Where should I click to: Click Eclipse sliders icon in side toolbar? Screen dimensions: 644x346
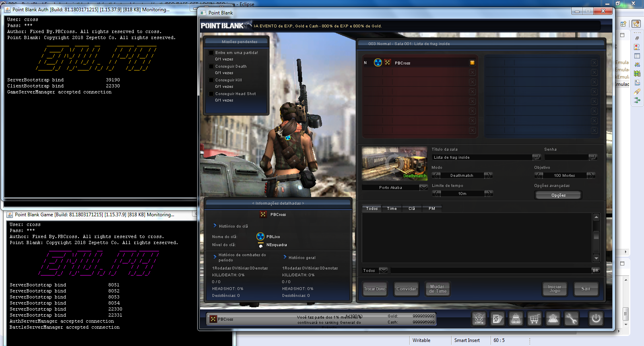[637, 65]
